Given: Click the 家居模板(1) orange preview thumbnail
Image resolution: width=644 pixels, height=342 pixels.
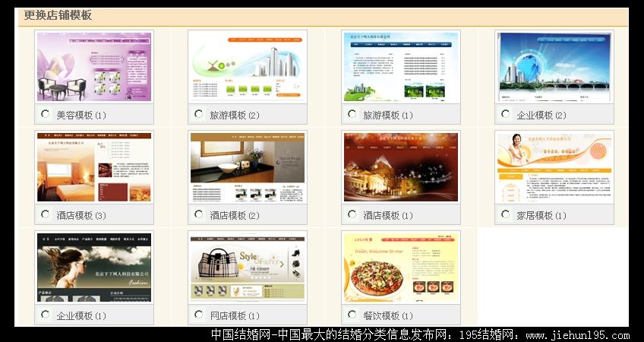Looking at the screenshot, I should pyautogui.click(x=554, y=167).
